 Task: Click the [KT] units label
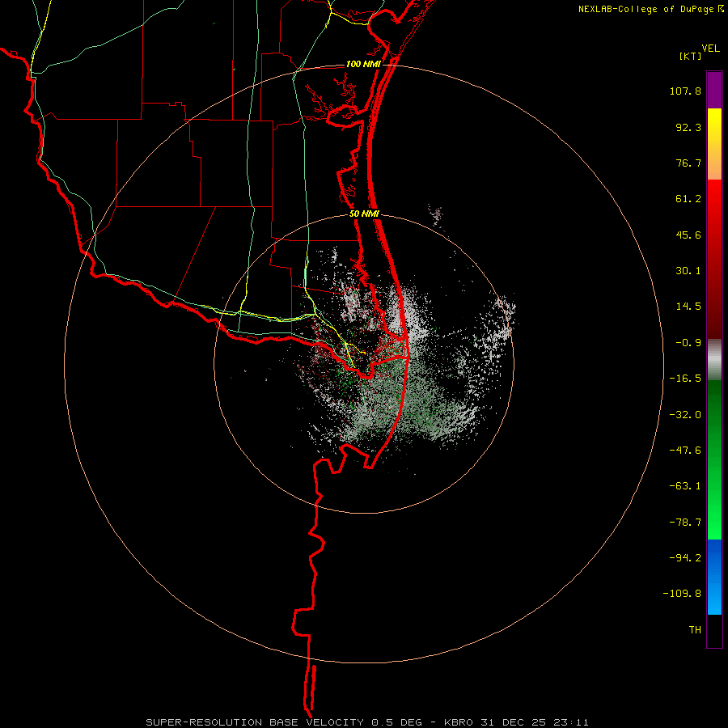[x=691, y=56]
